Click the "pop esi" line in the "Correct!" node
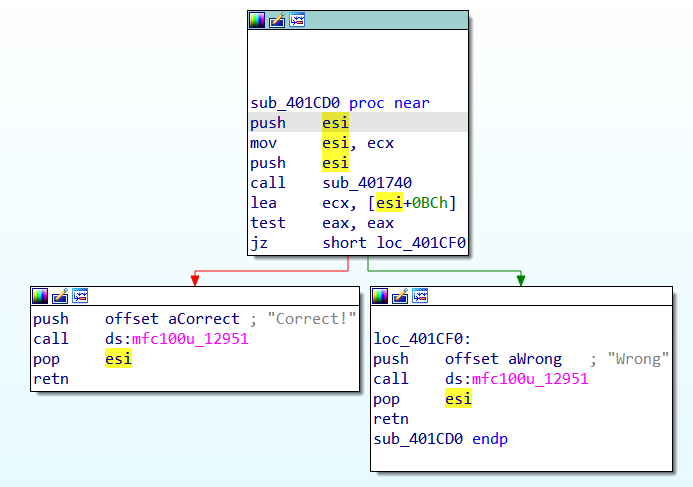 click(x=83, y=359)
